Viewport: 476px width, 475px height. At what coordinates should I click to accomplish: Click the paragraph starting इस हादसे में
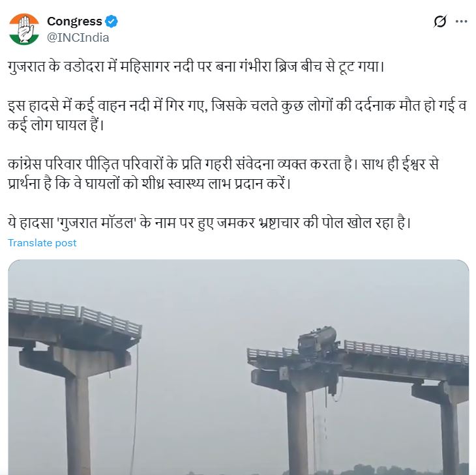pos(237,115)
